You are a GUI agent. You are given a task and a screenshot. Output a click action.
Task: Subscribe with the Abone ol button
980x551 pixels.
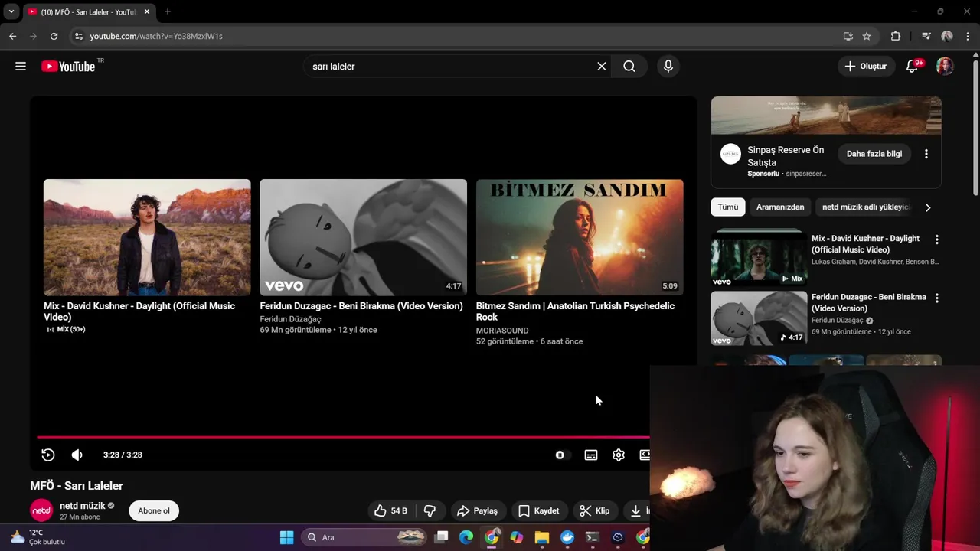pyautogui.click(x=154, y=510)
